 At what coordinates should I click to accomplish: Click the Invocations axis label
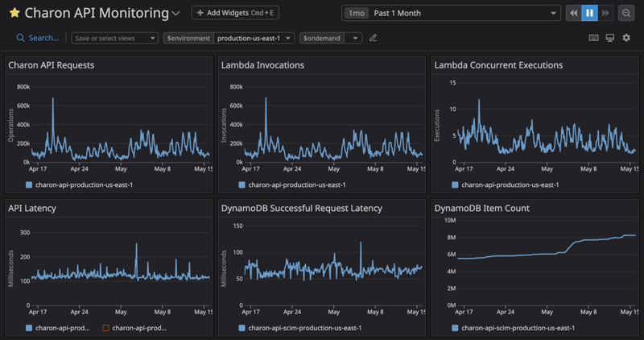224,126
